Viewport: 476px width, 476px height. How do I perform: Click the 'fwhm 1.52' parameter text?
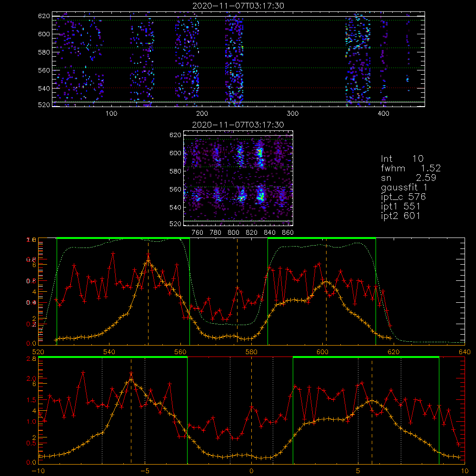pyautogui.click(x=411, y=168)
